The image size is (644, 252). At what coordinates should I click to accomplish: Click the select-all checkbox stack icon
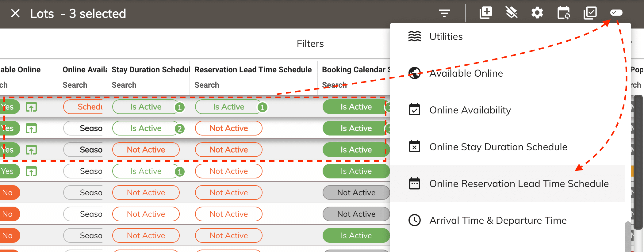click(590, 13)
